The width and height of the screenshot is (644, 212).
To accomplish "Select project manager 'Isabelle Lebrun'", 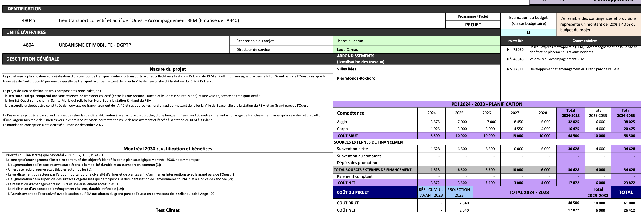I will tap(350, 41).
